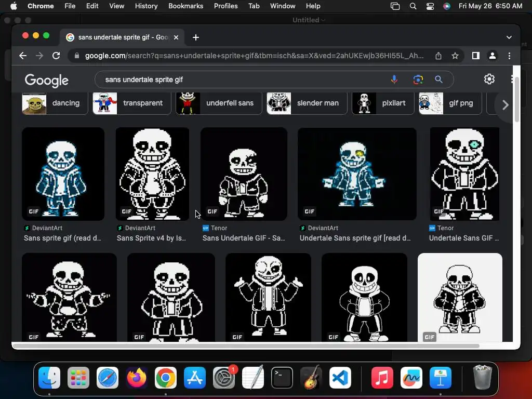Launch Firefox from the Dock

pos(137,378)
